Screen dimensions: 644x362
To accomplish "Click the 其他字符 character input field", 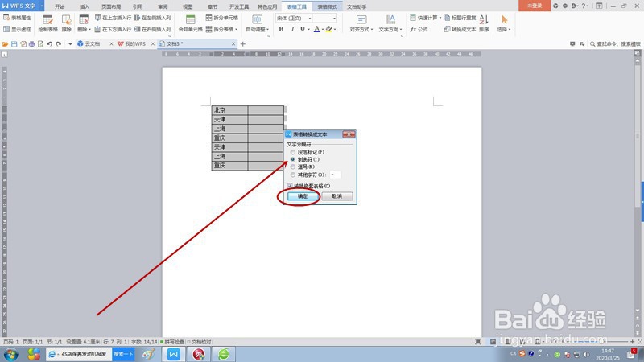I will 335,175.
